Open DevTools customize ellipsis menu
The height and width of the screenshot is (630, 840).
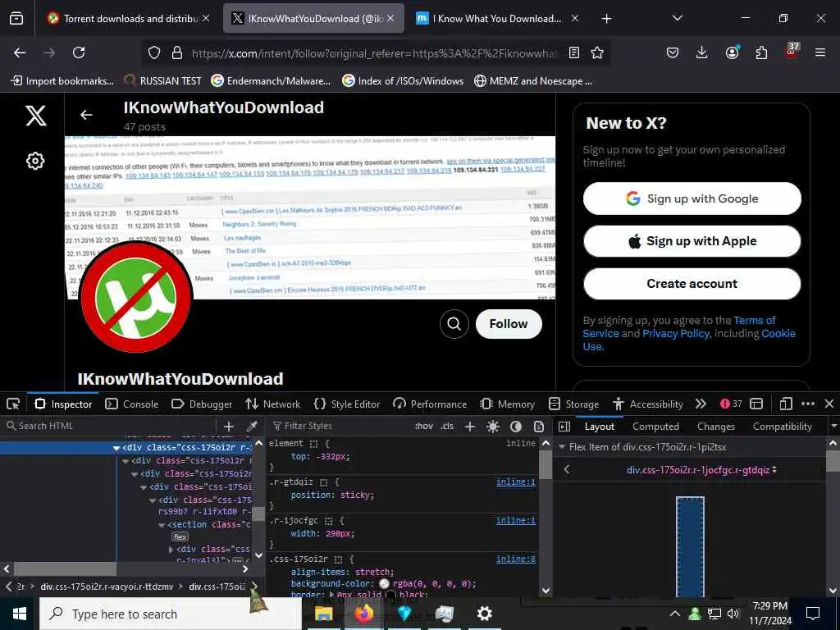(x=808, y=404)
